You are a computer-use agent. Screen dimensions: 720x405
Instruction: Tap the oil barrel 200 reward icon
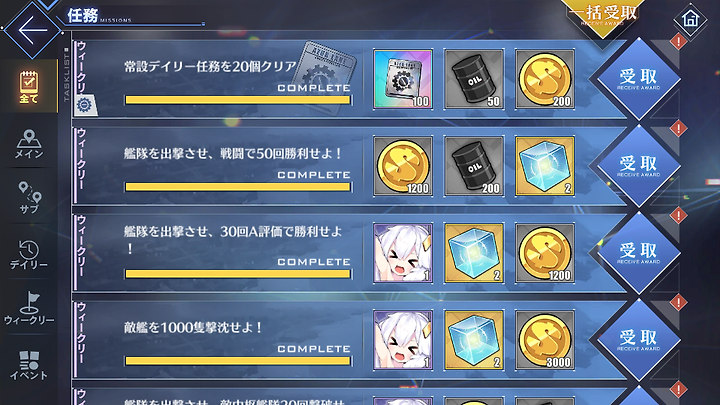pyautogui.click(x=474, y=166)
